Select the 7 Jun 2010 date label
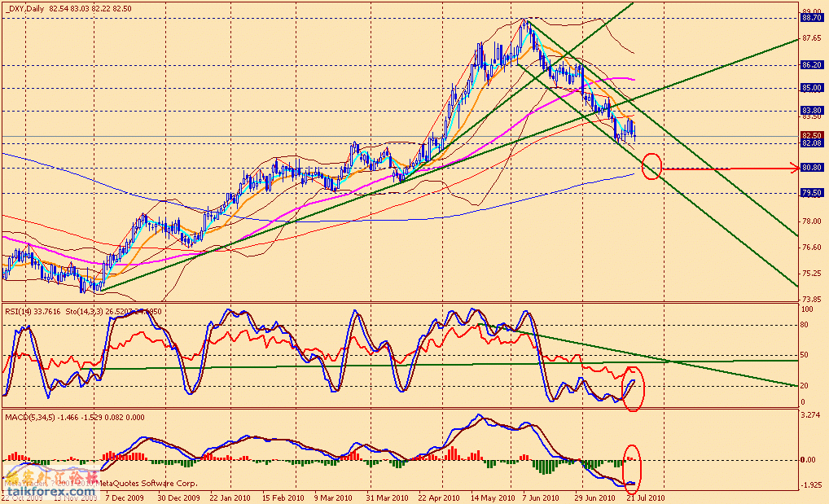 [541, 498]
